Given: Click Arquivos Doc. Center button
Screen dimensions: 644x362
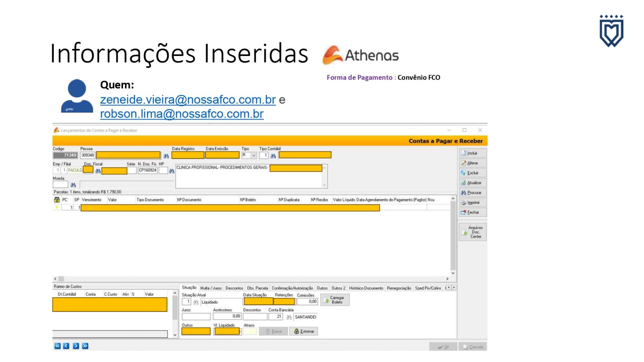Looking at the screenshot, I should tap(473, 232).
